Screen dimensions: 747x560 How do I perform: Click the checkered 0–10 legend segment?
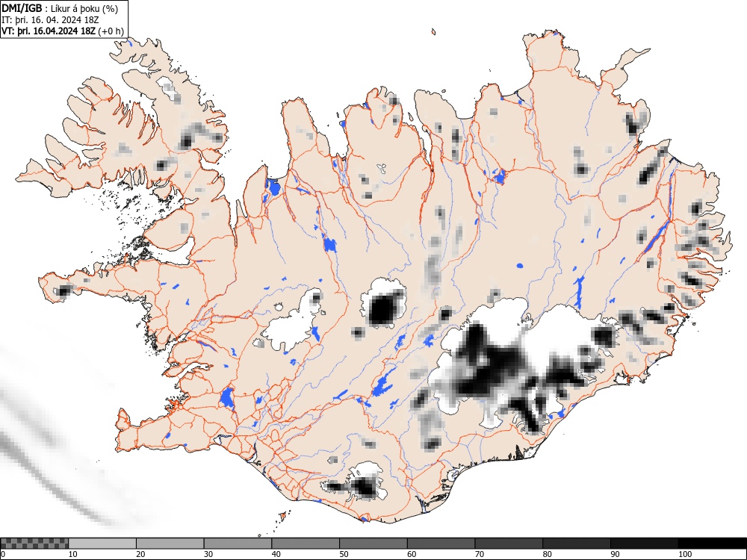(x=34, y=544)
